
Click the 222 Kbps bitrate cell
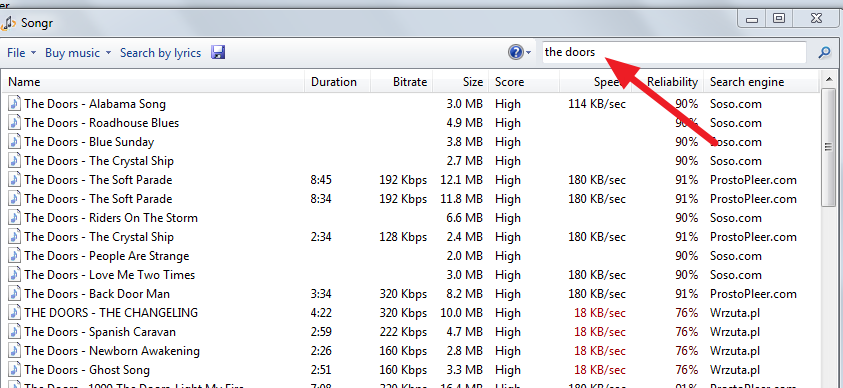[403, 332]
